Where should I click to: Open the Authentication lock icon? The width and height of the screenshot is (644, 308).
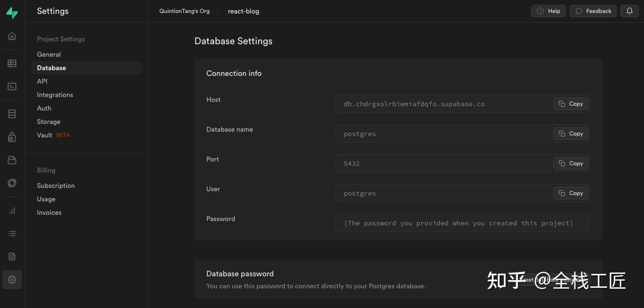click(12, 137)
